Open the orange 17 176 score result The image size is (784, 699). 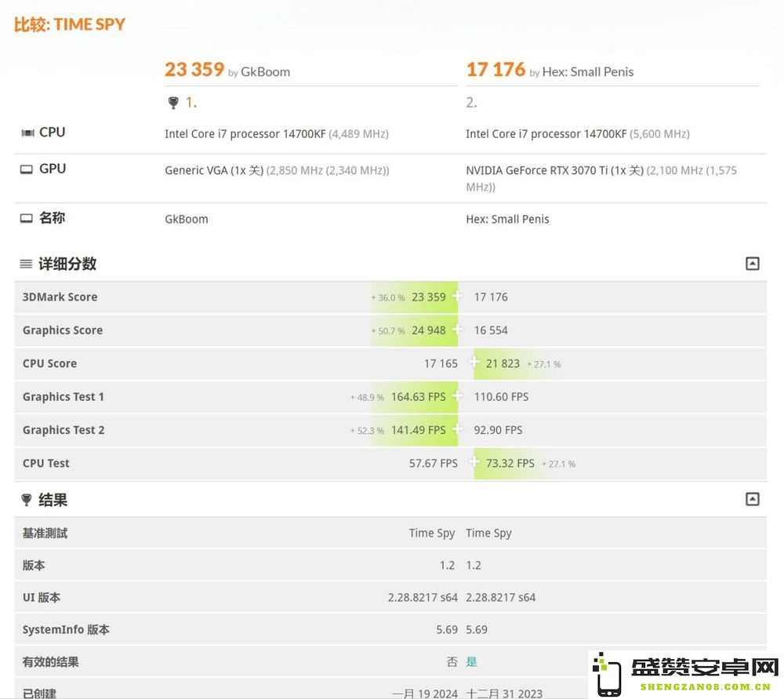(495, 70)
